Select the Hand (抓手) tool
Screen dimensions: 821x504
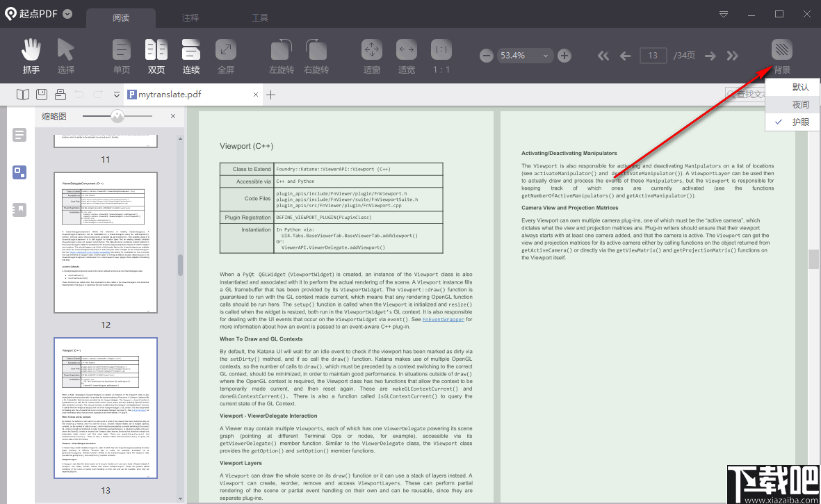click(31, 56)
